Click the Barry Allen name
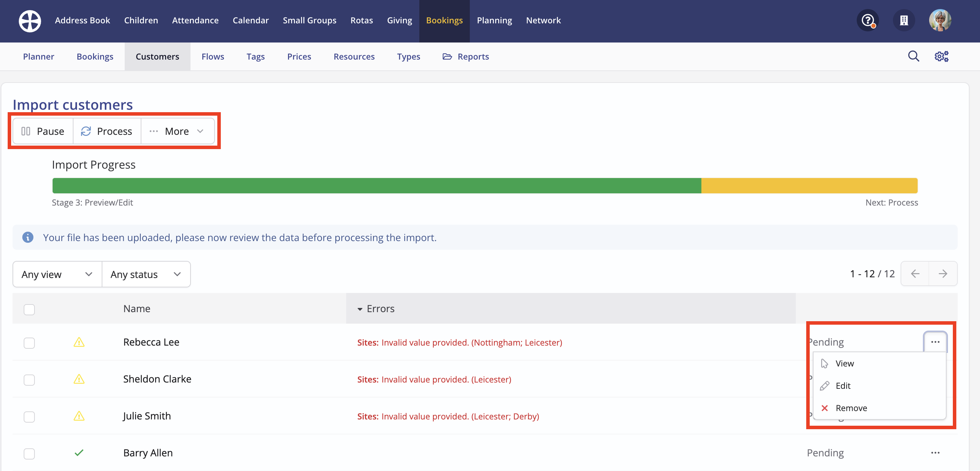 148,453
